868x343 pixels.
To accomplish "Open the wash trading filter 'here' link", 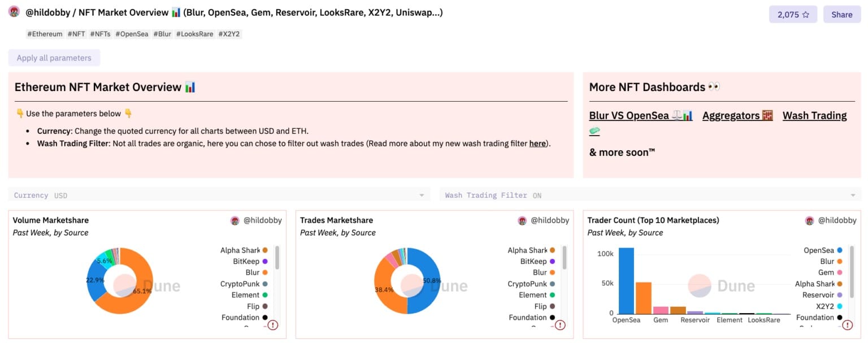I will pyautogui.click(x=537, y=144).
